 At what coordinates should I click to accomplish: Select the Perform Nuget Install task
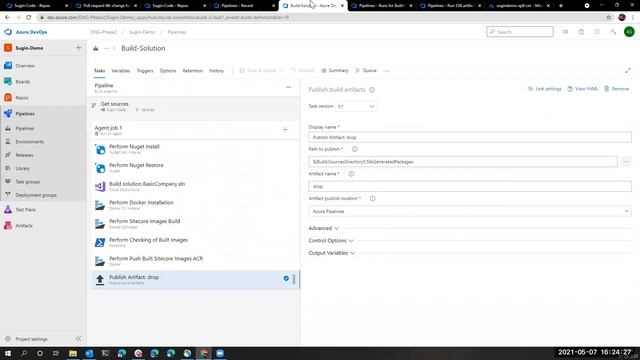[195, 149]
